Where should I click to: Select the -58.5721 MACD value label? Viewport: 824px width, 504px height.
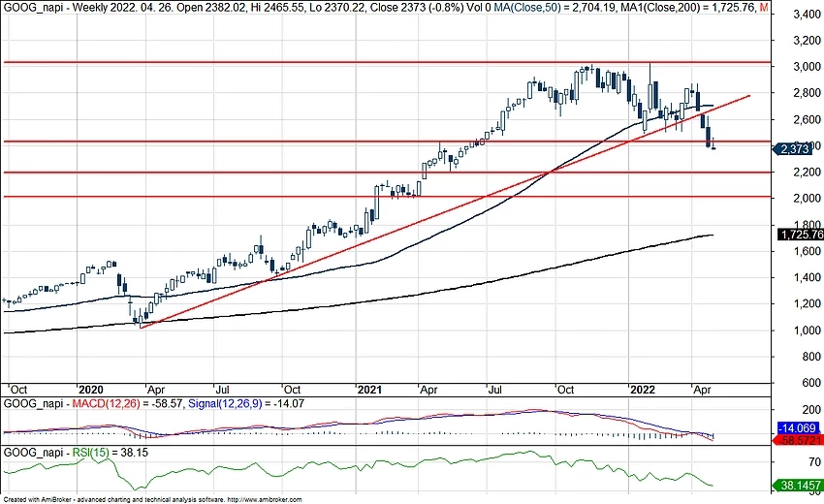800,440
